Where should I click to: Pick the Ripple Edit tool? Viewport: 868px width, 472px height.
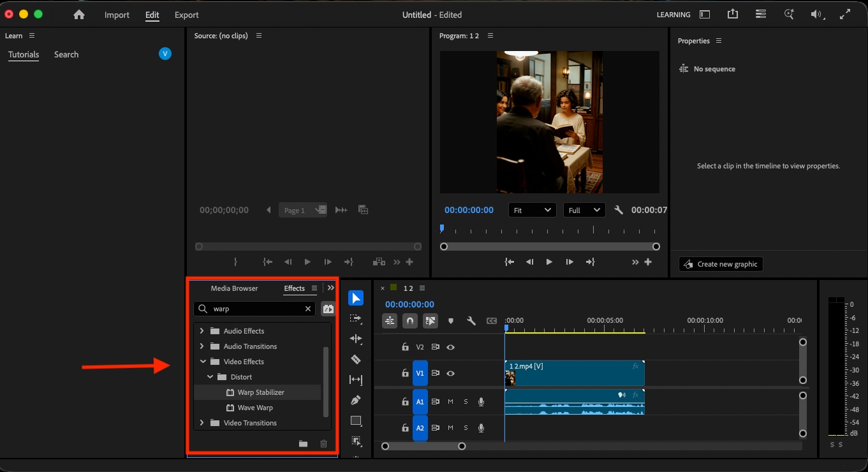(356, 339)
